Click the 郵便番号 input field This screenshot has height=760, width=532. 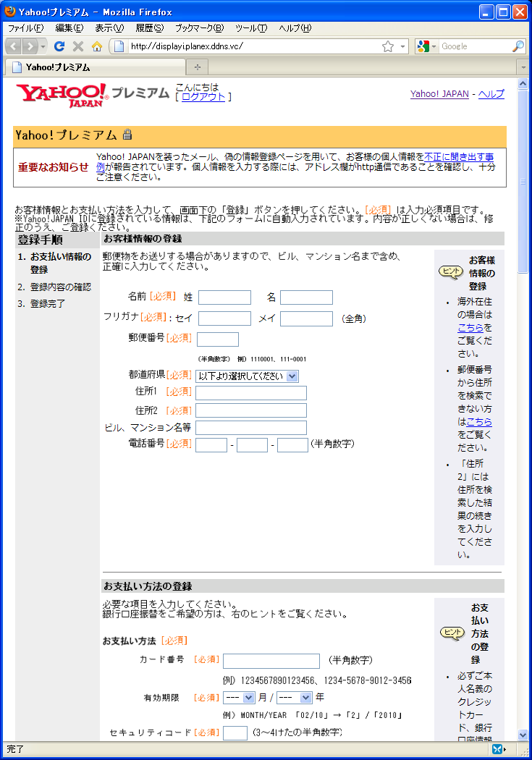click(x=218, y=339)
